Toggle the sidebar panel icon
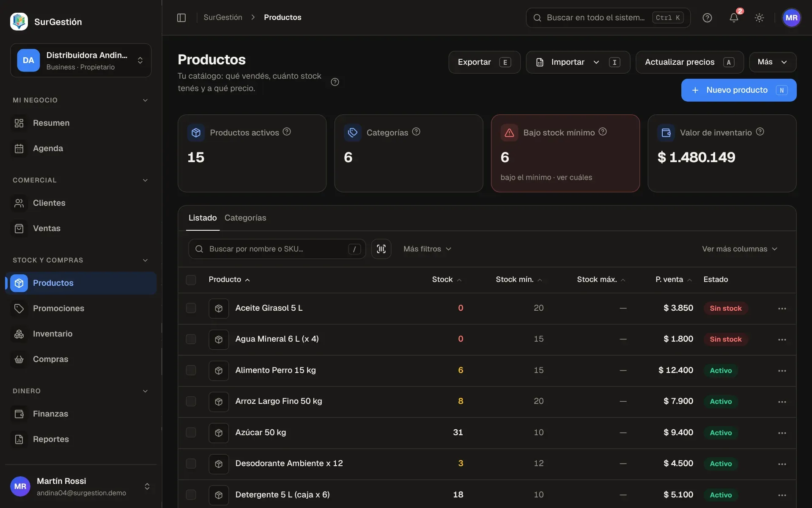This screenshot has height=508, width=812. [181, 17]
